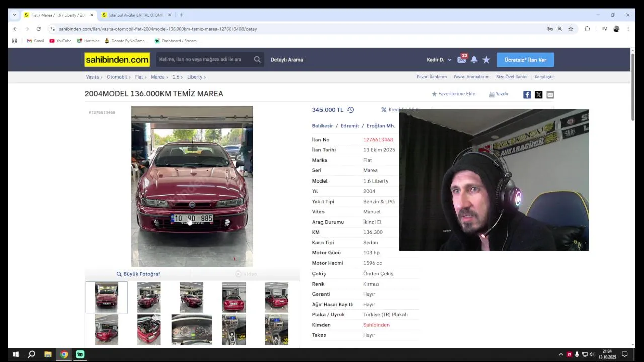Open Gmail bookmark
Screen dimensions: 644x362
(x=35, y=41)
